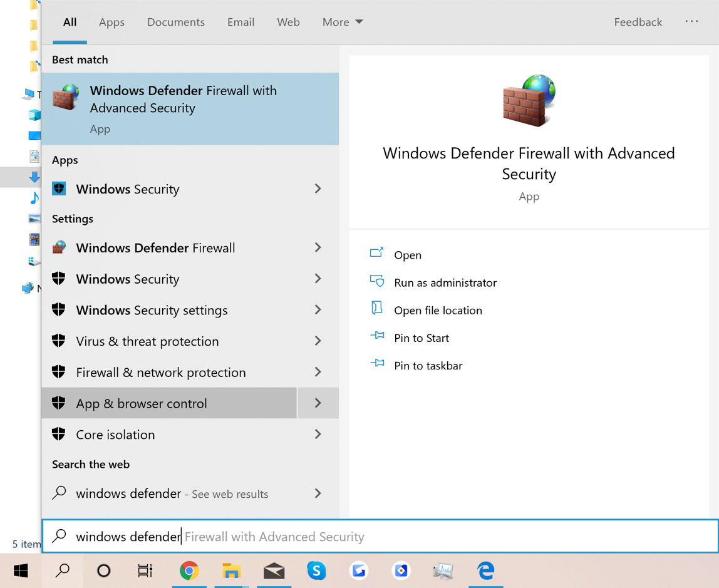Click the Open file location icon
Image resolution: width=719 pixels, height=588 pixels.
(x=376, y=308)
